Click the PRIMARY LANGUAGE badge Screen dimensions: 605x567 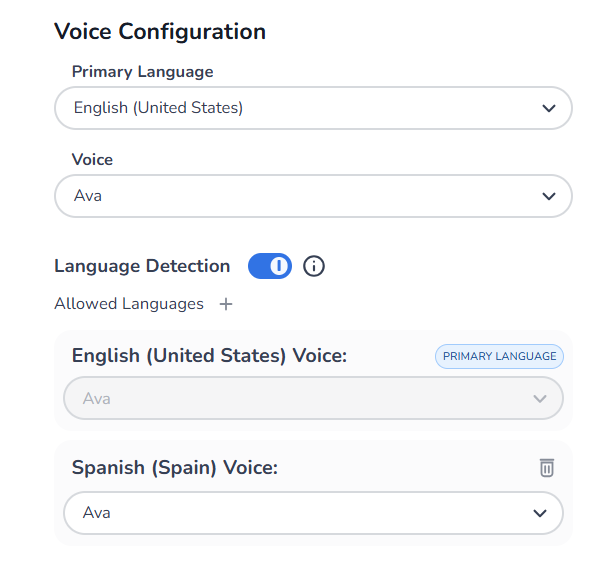point(499,357)
